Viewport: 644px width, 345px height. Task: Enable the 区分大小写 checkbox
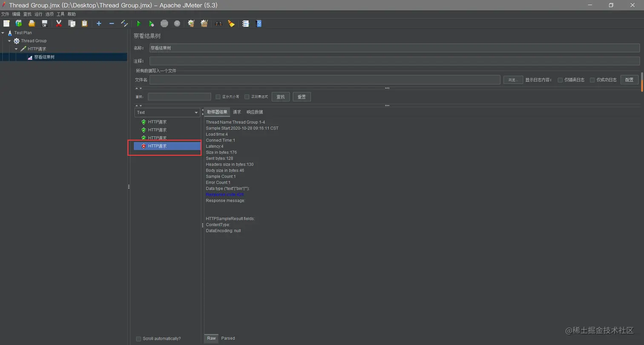[x=218, y=97]
